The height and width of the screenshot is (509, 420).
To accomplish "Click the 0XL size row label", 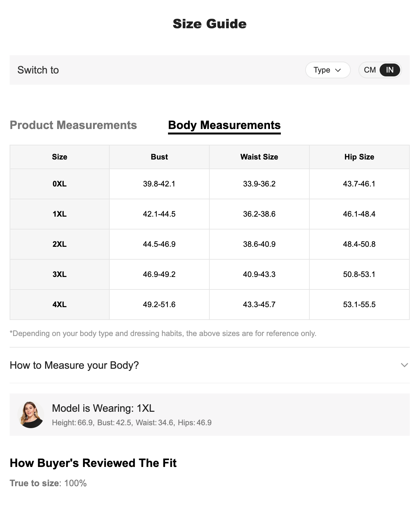I will [x=60, y=184].
